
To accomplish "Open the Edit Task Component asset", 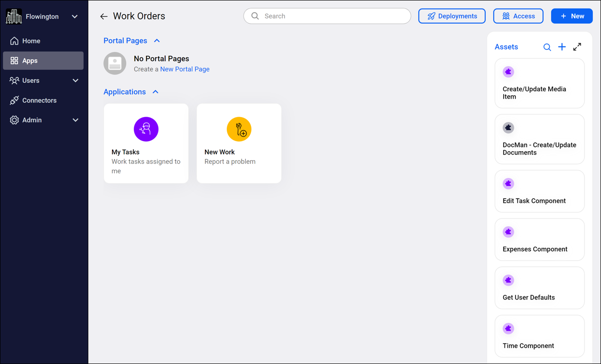I will click(539, 191).
